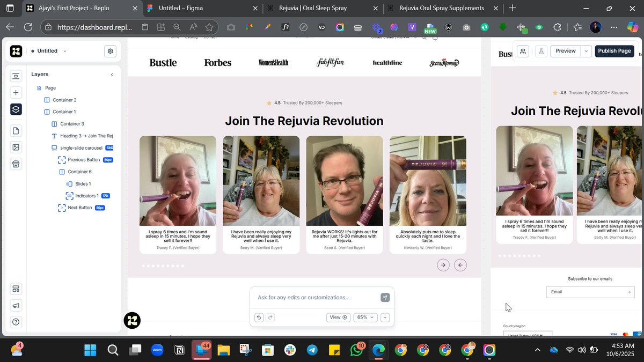644x362 pixels.
Task: Open Edge Copilot icon
Action: click(633, 27)
